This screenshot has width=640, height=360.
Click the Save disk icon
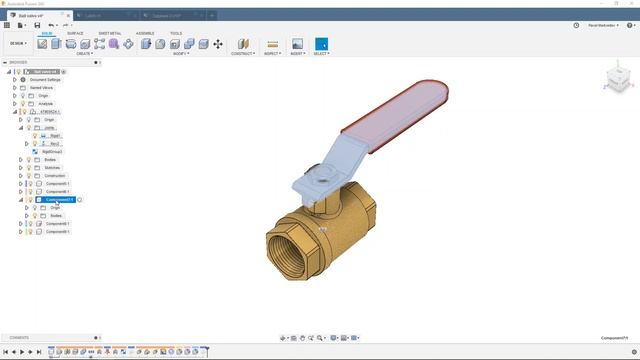point(37,25)
